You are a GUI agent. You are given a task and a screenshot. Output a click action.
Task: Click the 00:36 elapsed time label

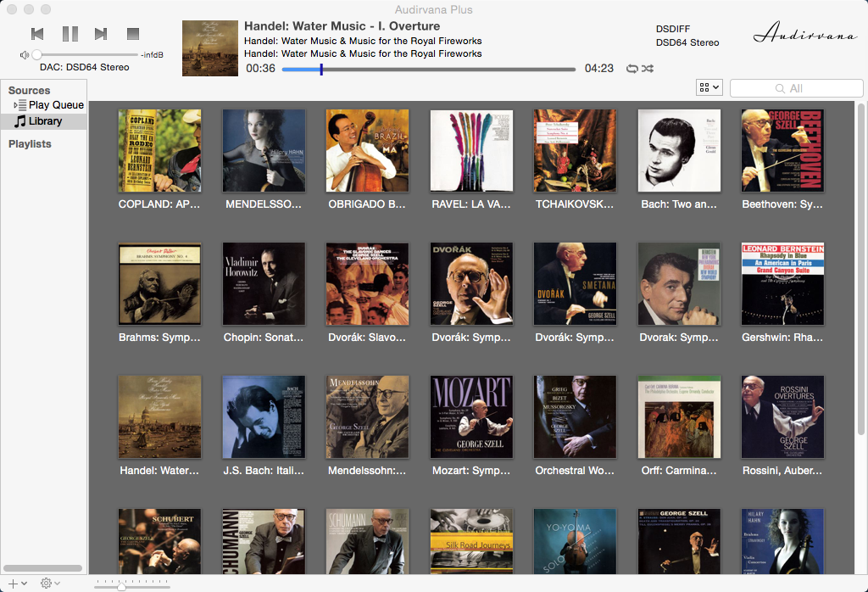261,68
